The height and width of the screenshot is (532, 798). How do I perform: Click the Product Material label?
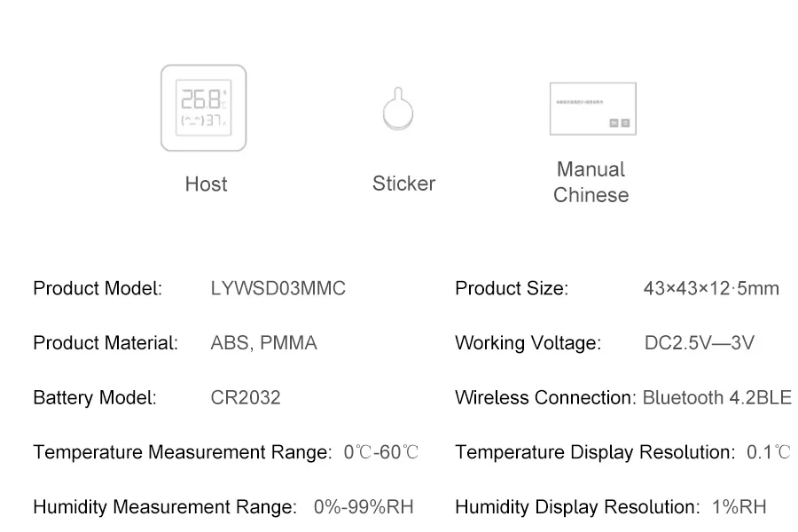(x=106, y=342)
